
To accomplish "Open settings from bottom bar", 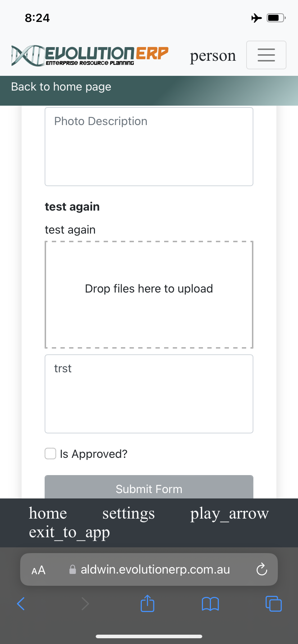I will tap(128, 513).
